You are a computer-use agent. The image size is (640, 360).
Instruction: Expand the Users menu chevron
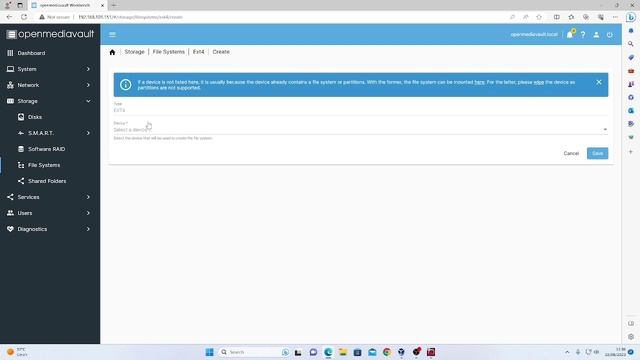(88, 213)
